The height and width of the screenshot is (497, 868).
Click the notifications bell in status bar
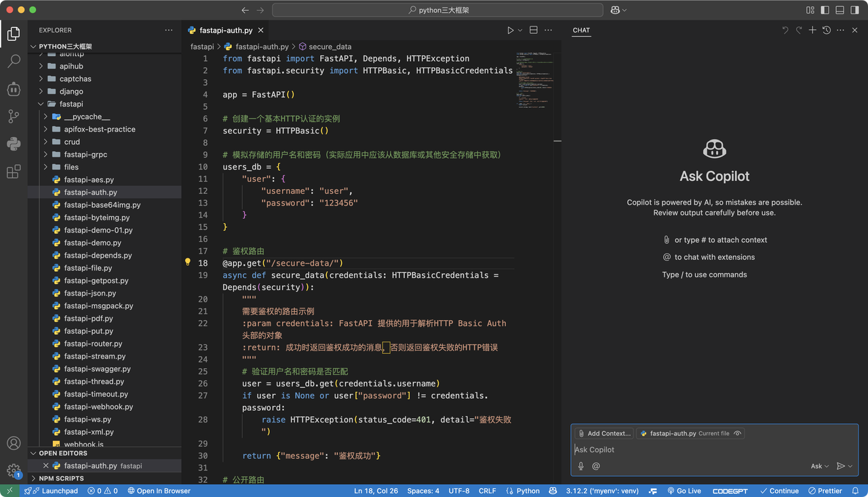click(x=857, y=491)
